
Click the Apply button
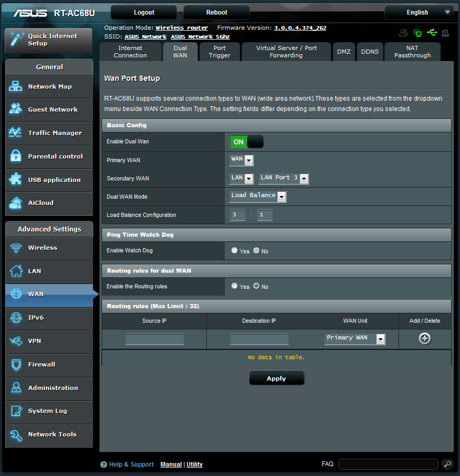(x=277, y=379)
